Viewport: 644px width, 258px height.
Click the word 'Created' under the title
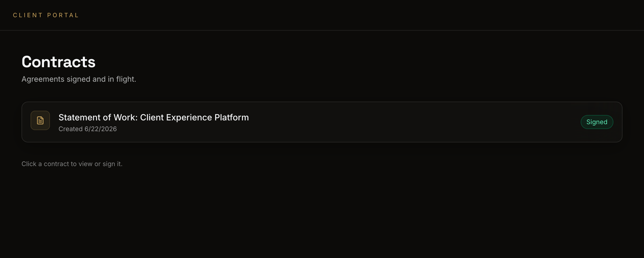pyautogui.click(x=70, y=130)
